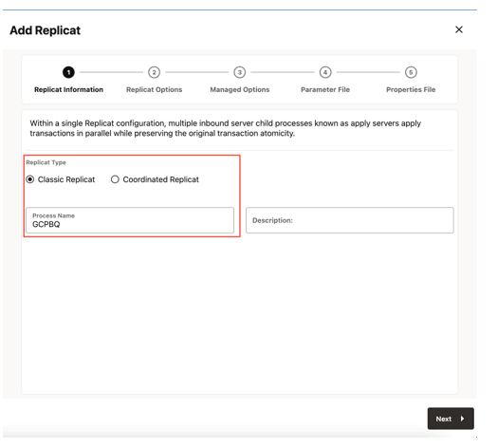Screen dimensions: 497x448
Task: Go to the Properties File step
Action: point(411,90)
